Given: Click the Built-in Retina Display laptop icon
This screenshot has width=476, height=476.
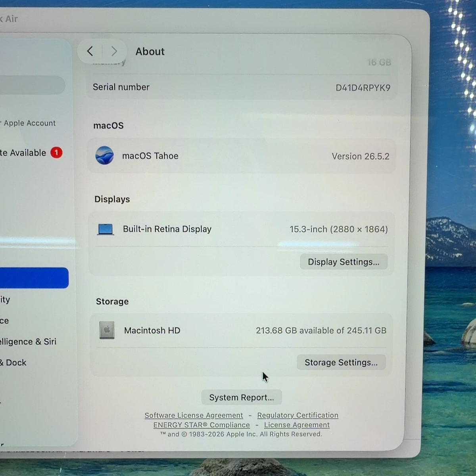Looking at the screenshot, I should 106,229.
